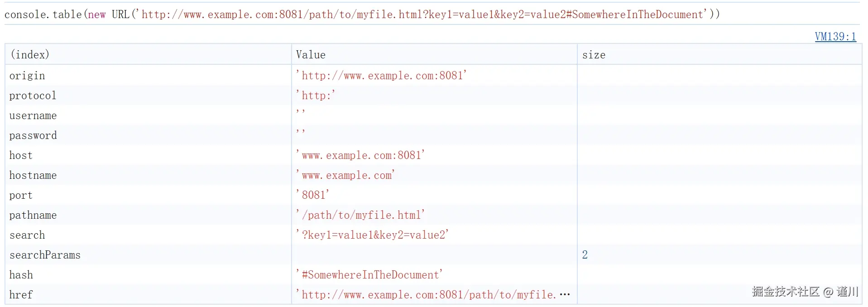Screen dimensions: 868x307
Task: Click the host value 'www.example.com:8081'
Action: point(360,155)
